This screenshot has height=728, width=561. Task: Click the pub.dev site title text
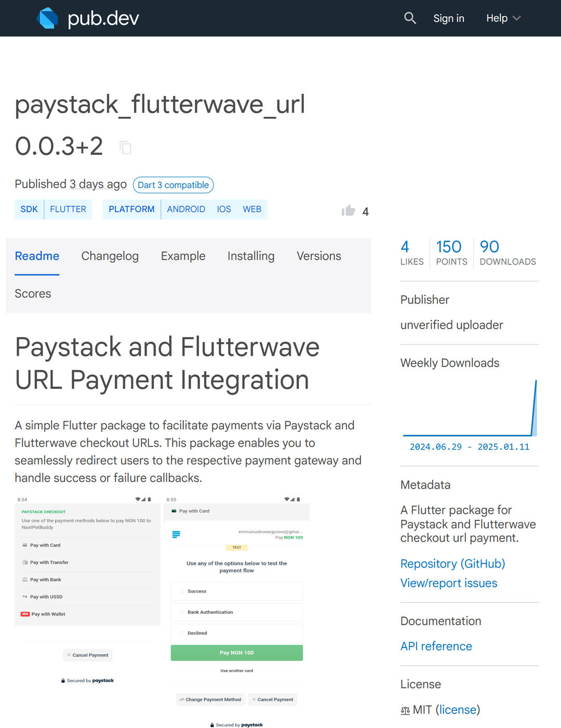[103, 18]
